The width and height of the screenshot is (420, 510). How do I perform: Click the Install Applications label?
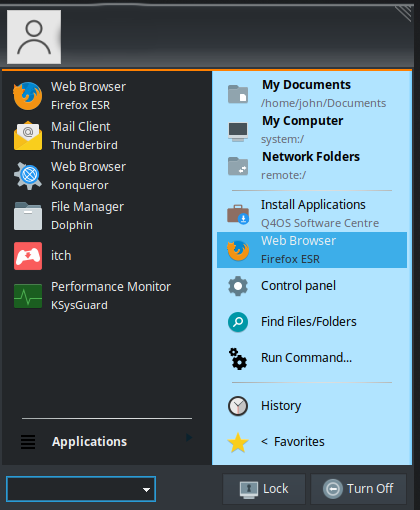(x=313, y=205)
